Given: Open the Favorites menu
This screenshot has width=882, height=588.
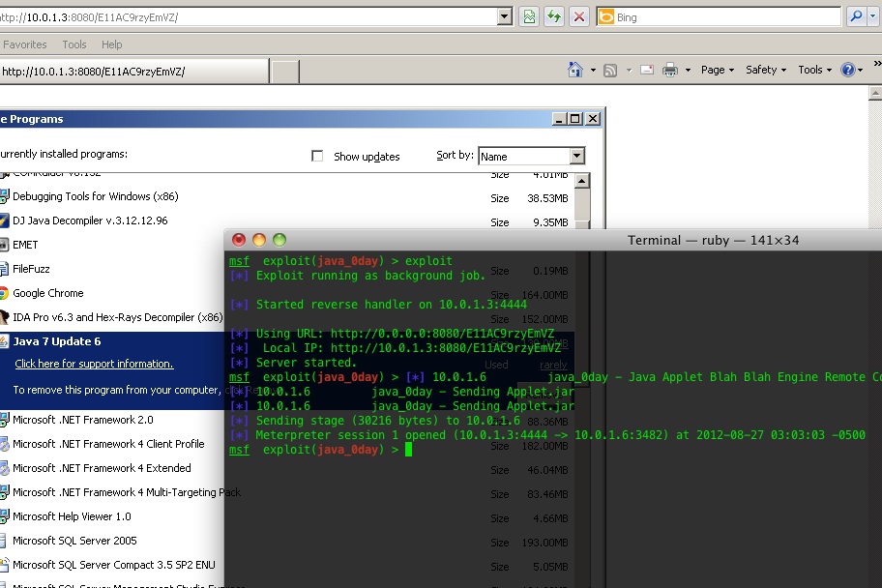Looking at the screenshot, I should pyautogui.click(x=24, y=44).
